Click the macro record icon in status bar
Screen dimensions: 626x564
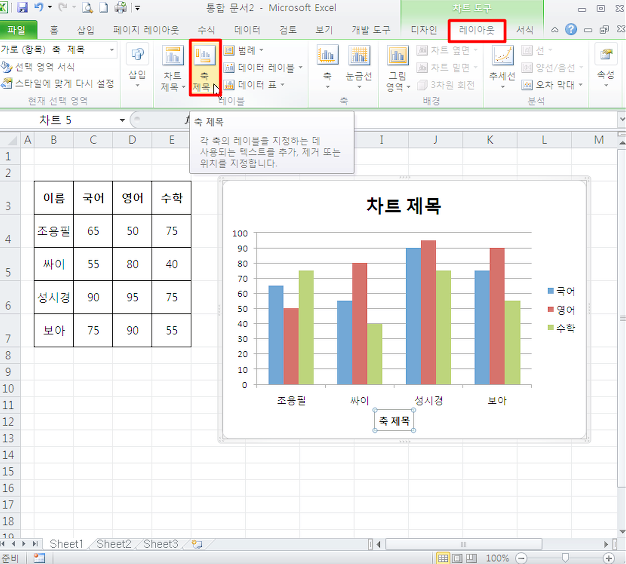pyautogui.click(x=39, y=558)
